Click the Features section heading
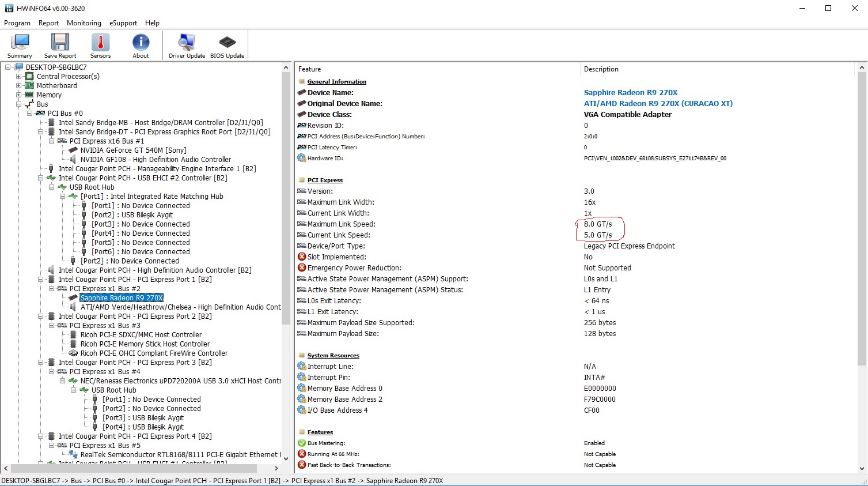The width and height of the screenshot is (868, 486). coord(320,432)
